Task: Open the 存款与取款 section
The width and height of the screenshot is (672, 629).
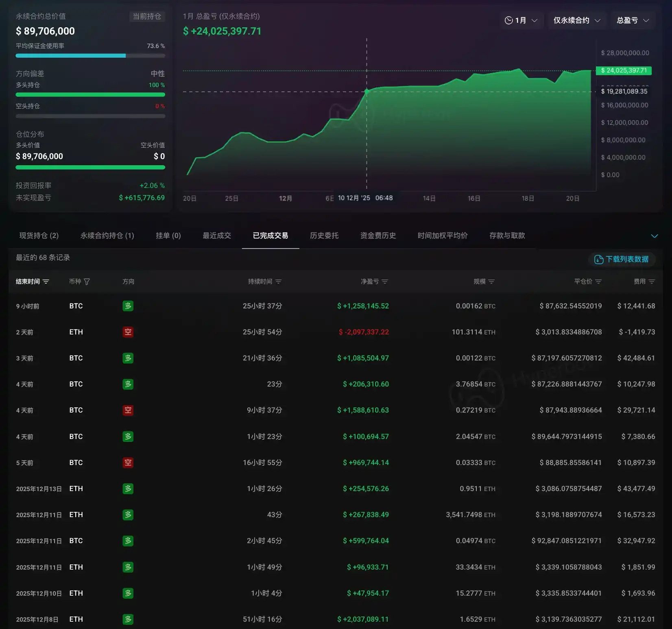Action: click(507, 236)
